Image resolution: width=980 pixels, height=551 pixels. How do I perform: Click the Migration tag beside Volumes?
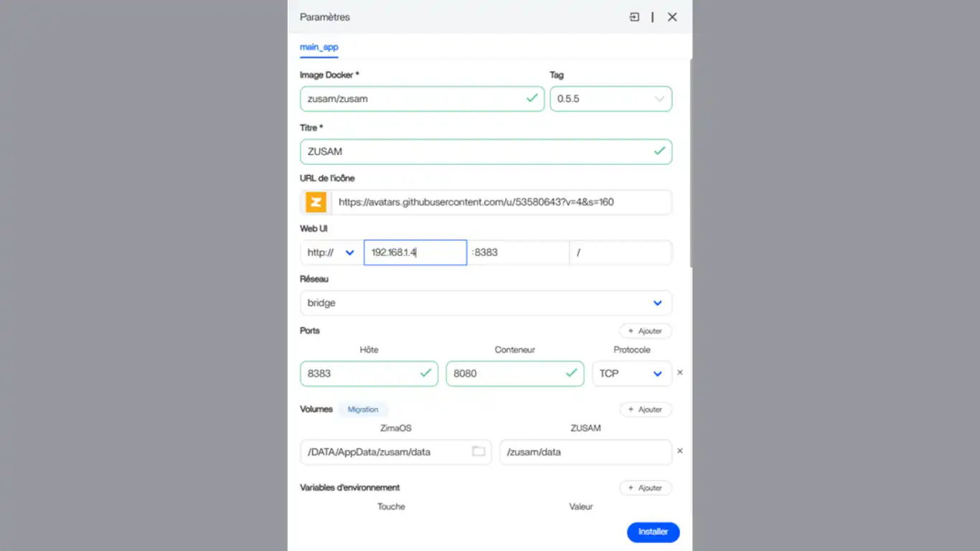(x=363, y=410)
